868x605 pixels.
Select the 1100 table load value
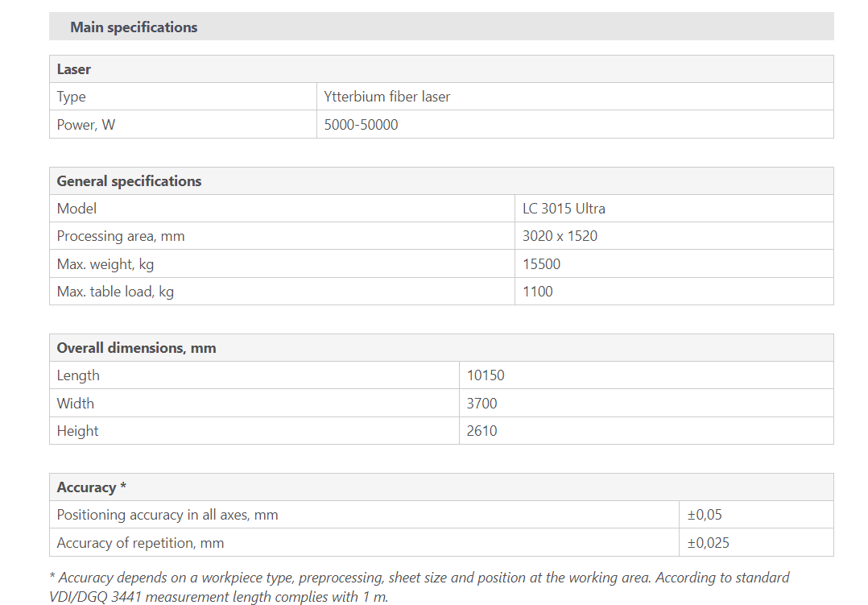(538, 292)
